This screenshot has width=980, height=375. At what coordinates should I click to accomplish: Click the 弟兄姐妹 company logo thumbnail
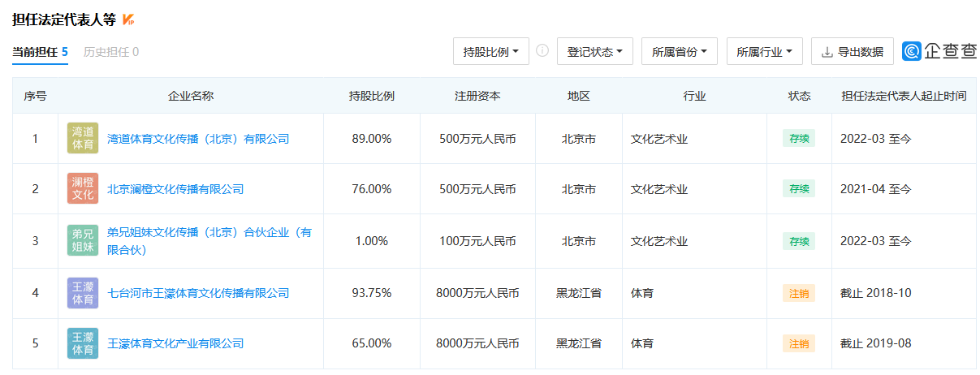(x=83, y=241)
